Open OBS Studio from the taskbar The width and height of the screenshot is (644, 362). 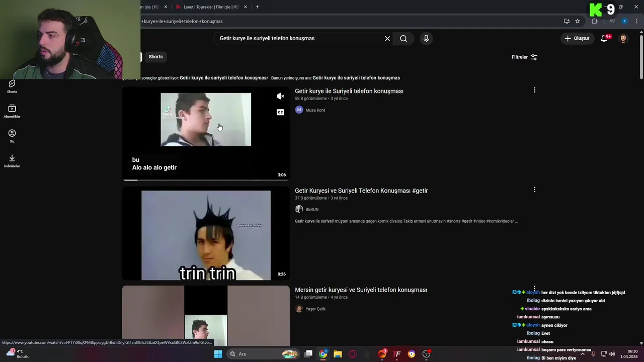426,354
